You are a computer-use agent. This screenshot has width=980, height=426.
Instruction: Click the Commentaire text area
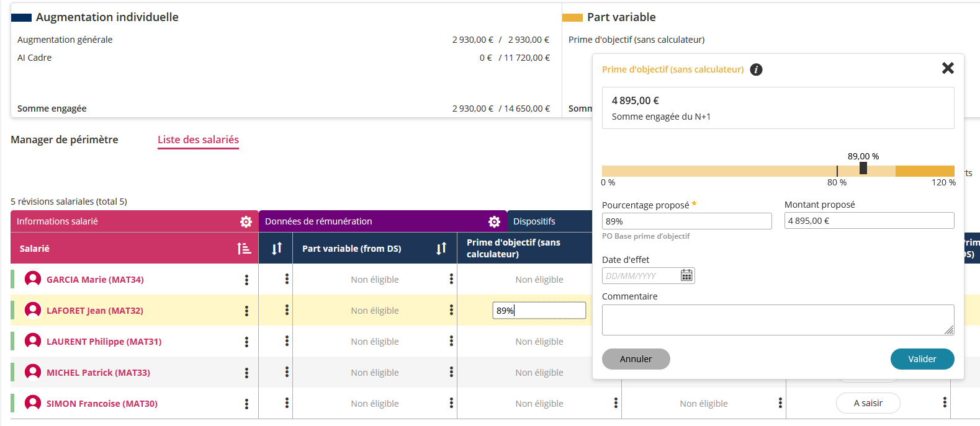point(777,319)
